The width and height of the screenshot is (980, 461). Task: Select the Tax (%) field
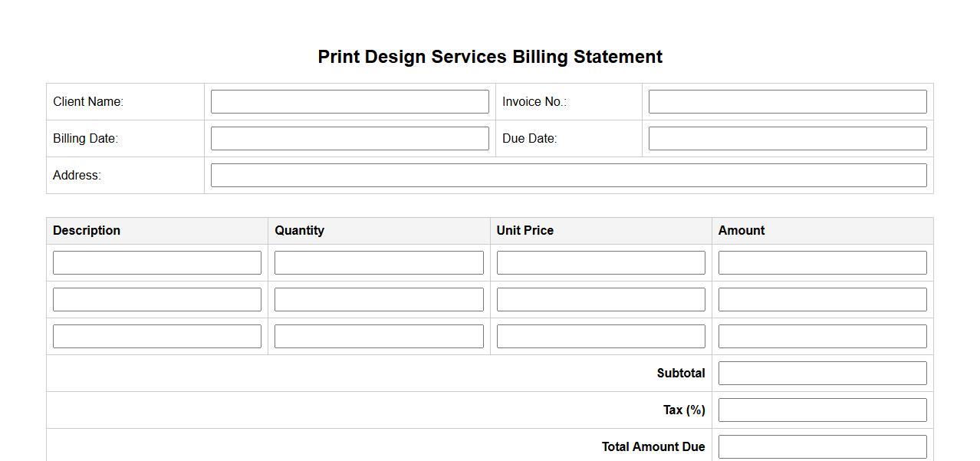click(822, 410)
